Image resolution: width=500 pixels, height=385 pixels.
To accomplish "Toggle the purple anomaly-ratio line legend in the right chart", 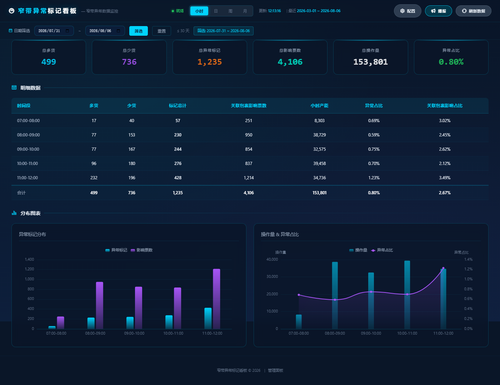I will [x=382, y=250].
